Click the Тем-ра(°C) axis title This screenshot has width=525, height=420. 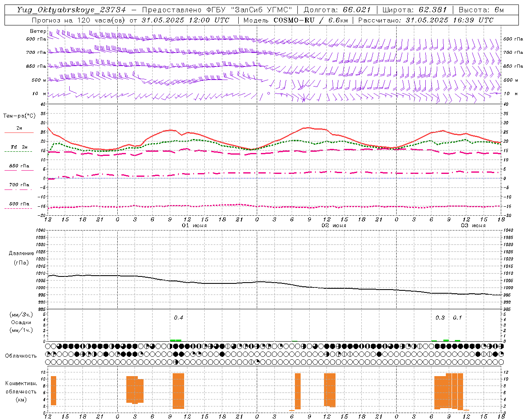[19, 116]
